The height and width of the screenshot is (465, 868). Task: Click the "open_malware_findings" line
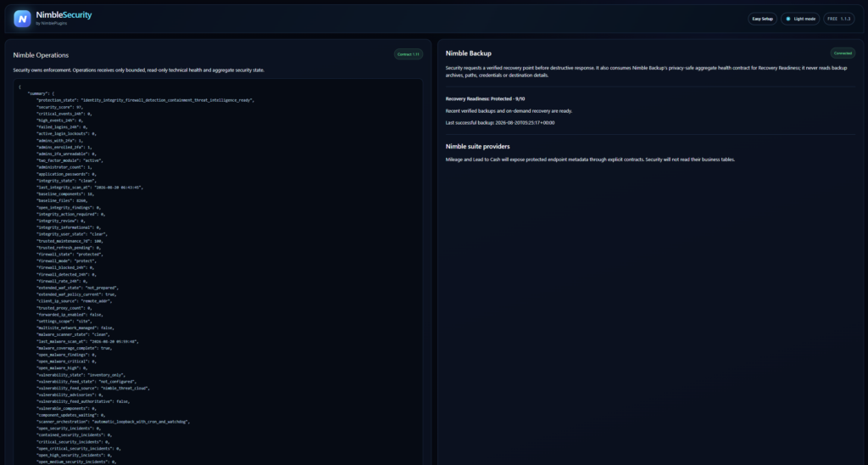click(66, 355)
